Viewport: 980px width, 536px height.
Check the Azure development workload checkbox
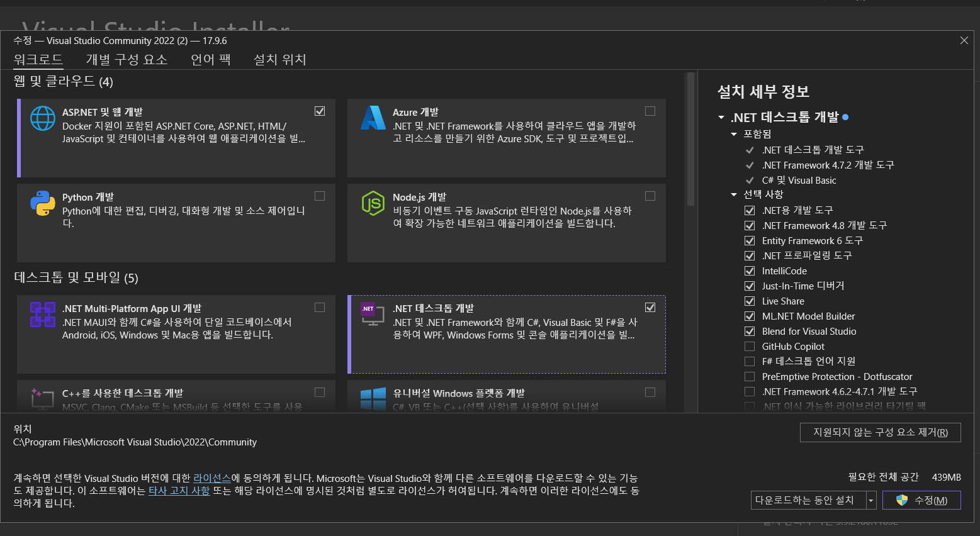coord(650,111)
